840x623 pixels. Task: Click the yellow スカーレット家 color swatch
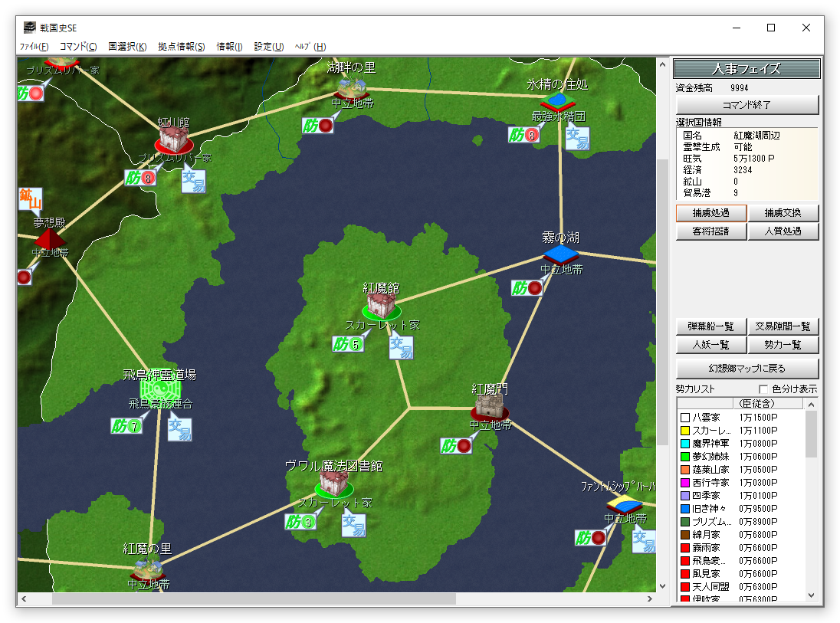pyautogui.click(x=685, y=431)
